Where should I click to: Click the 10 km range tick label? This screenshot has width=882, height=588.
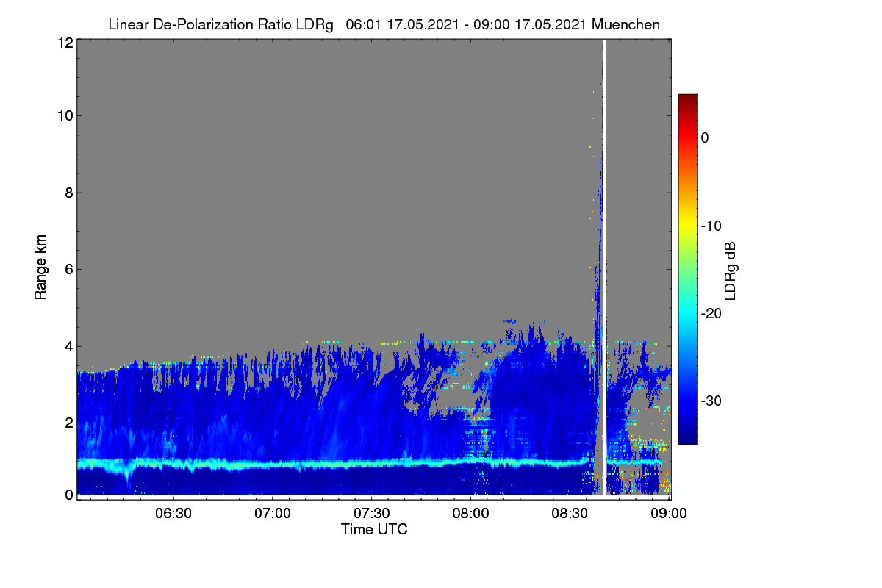(x=65, y=115)
